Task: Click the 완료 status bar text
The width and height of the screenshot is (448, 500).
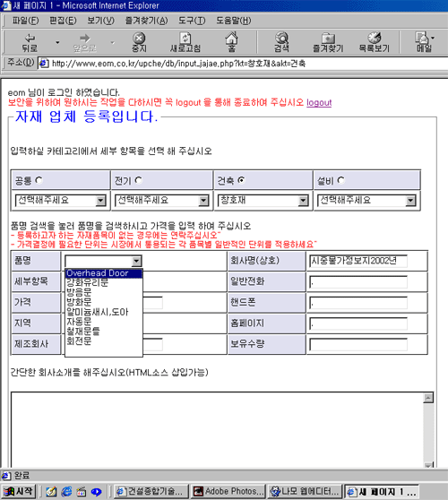Action: 22,476
